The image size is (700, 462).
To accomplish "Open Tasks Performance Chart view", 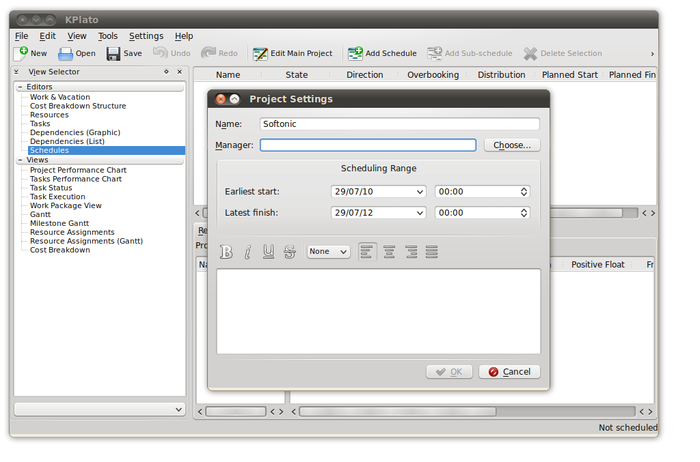I will point(75,179).
